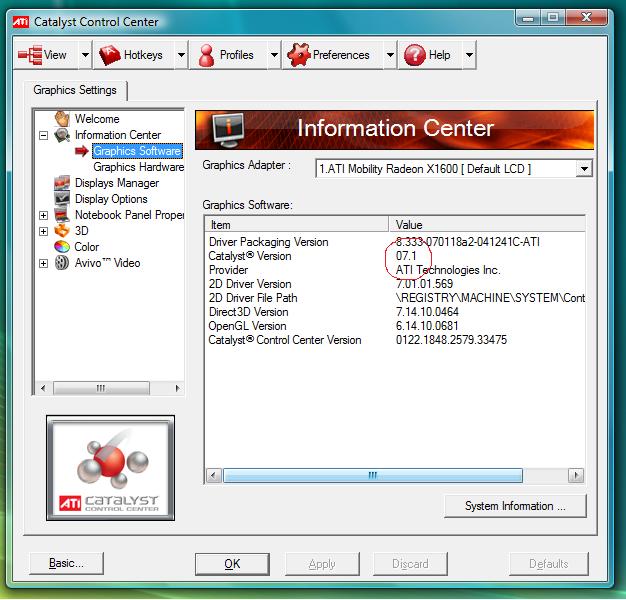Click the Information Center tree icon
This screenshot has height=600, width=626.
coord(62,135)
